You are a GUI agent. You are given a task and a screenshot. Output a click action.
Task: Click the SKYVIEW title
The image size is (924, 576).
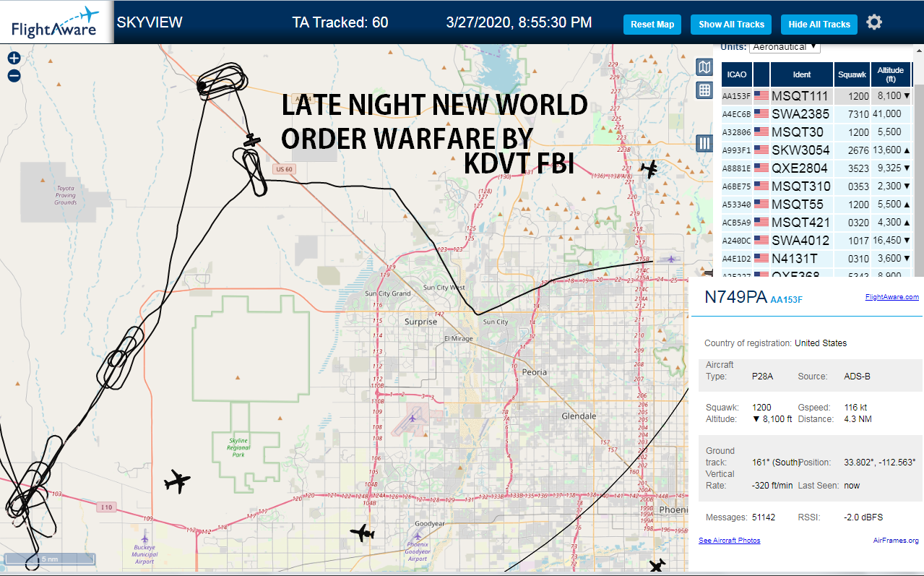tap(150, 22)
